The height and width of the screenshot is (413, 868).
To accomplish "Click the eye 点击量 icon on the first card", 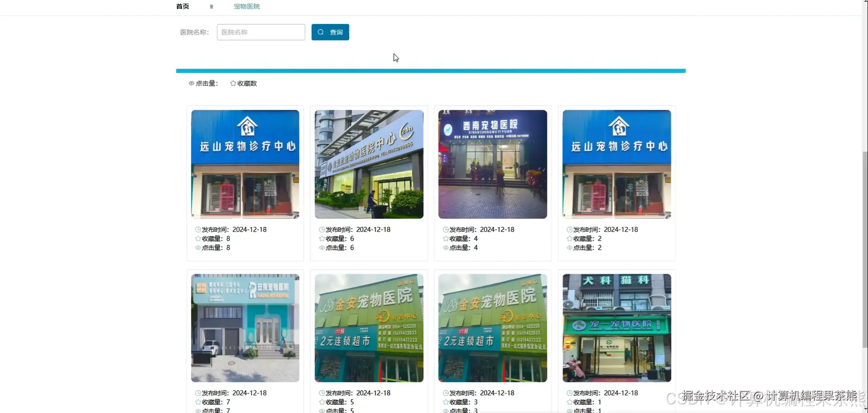I will (197, 247).
